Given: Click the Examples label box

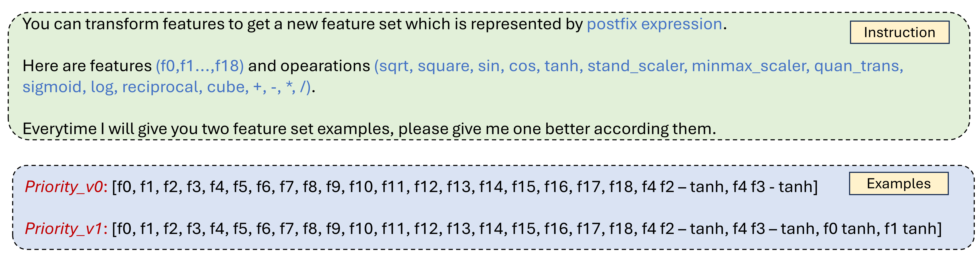Looking at the screenshot, I should pyautogui.click(x=899, y=184).
